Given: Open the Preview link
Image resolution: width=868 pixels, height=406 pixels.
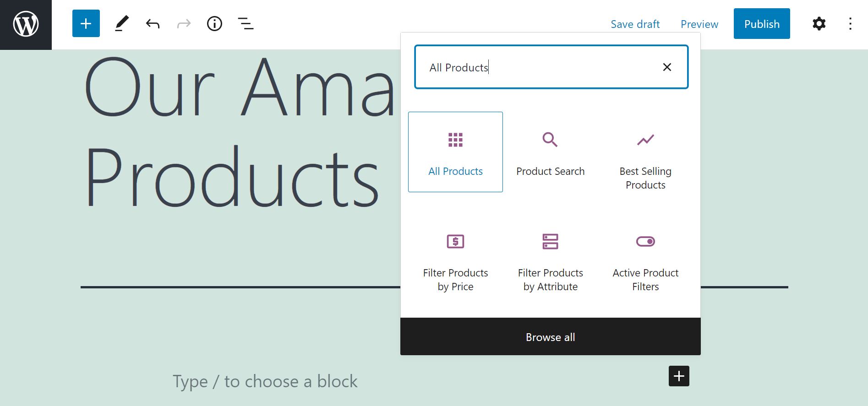Looking at the screenshot, I should [x=699, y=24].
